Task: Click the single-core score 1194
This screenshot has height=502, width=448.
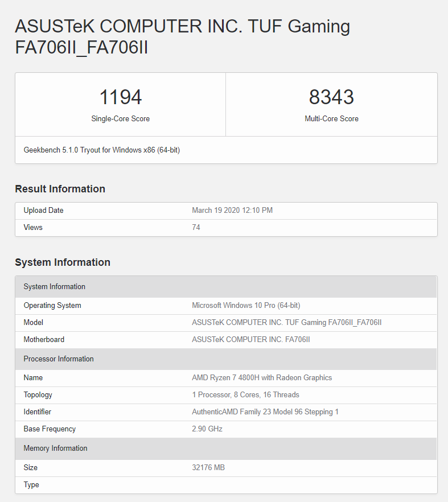Action: 121,97
